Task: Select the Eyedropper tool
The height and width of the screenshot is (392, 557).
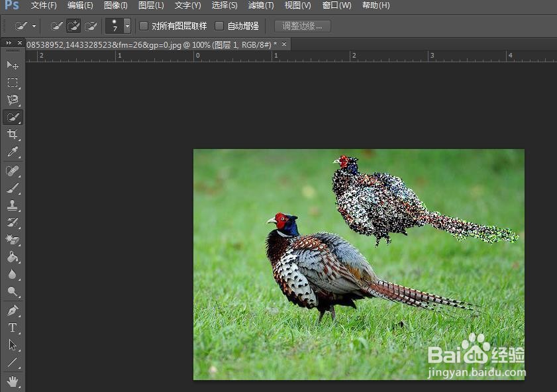Action: 13,152
